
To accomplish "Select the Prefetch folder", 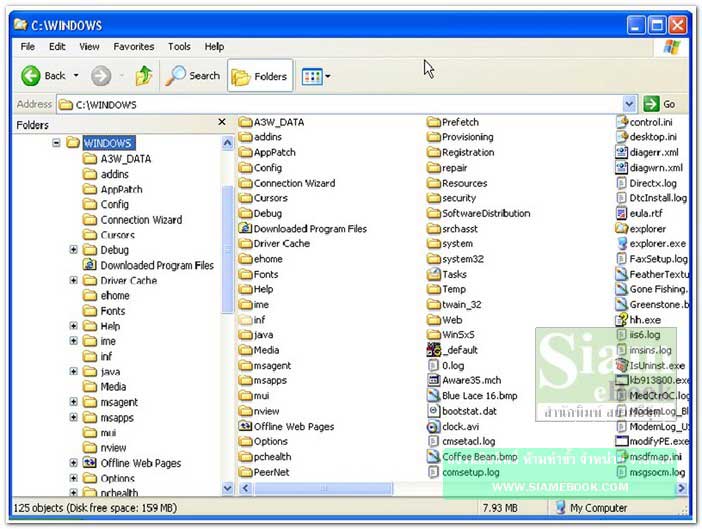I will pos(453,122).
